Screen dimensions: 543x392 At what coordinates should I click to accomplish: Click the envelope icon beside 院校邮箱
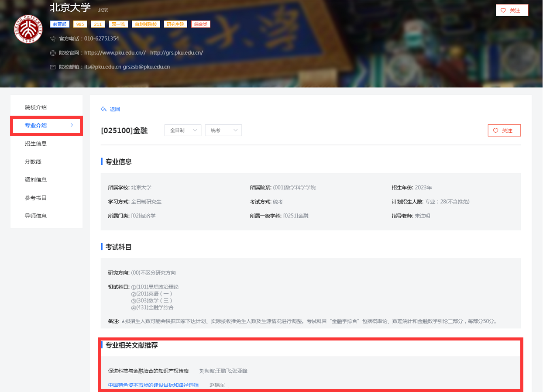[53, 67]
